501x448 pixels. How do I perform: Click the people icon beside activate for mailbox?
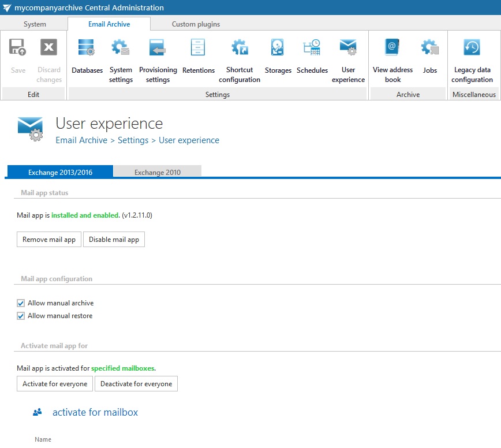pyautogui.click(x=38, y=412)
